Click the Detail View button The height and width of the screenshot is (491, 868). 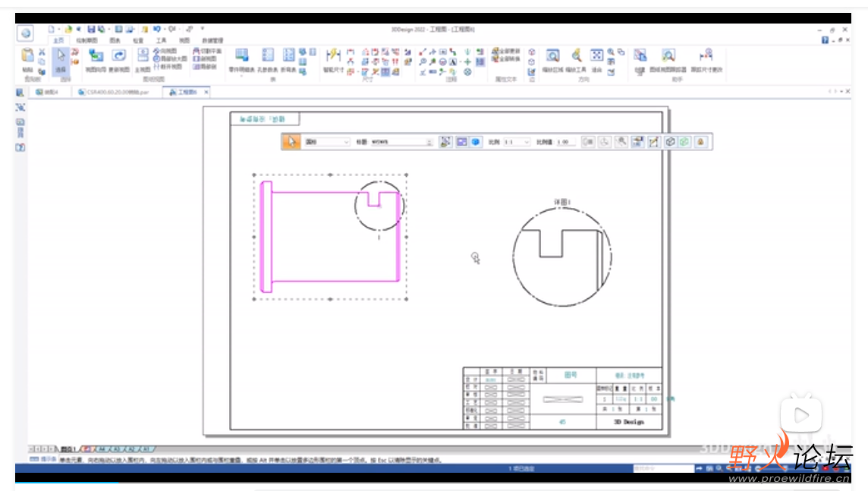click(169, 58)
